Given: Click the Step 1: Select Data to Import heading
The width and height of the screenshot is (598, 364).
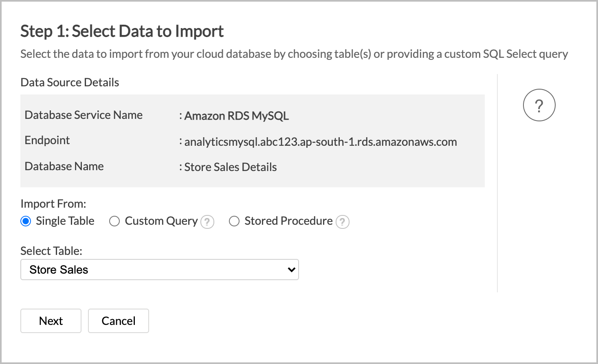Looking at the screenshot, I should [x=122, y=31].
